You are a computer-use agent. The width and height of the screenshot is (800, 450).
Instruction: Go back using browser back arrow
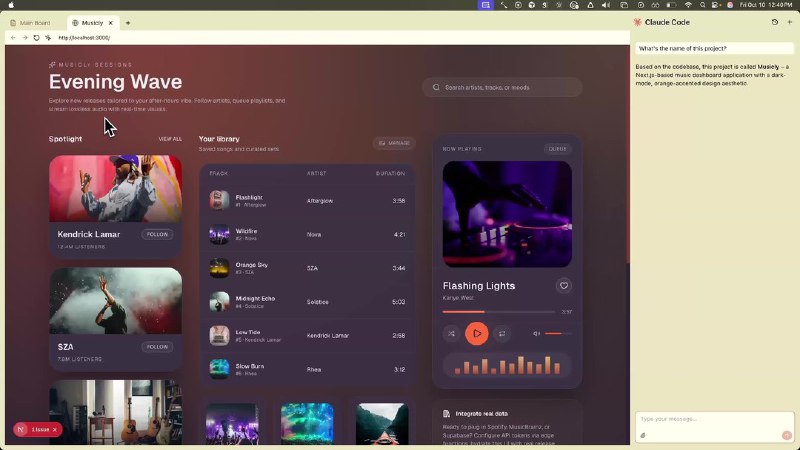pos(13,38)
